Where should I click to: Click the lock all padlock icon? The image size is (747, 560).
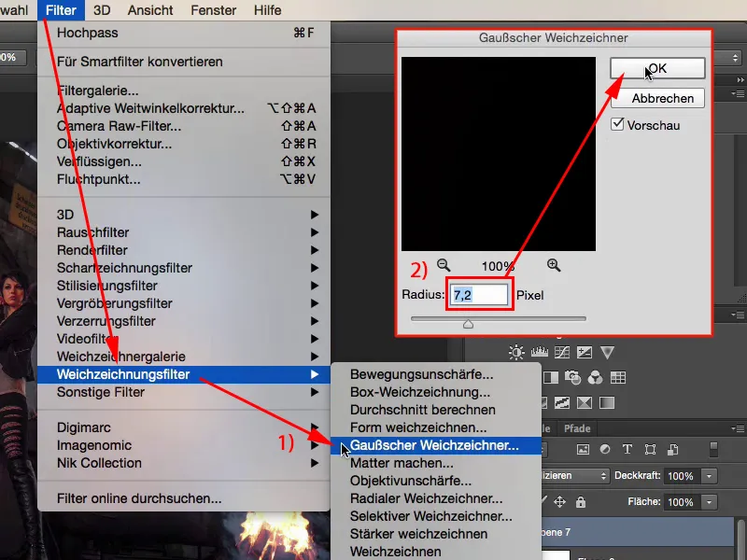click(x=580, y=502)
